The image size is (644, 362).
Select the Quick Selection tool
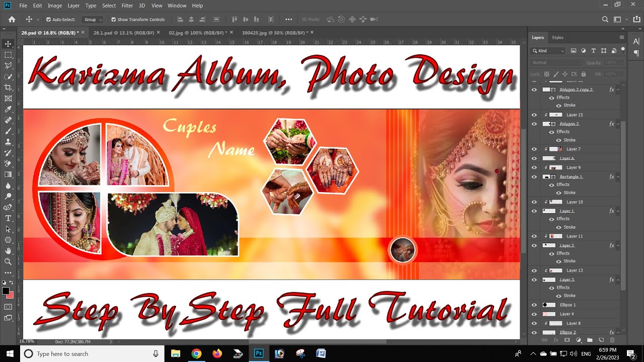click(8, 77)
